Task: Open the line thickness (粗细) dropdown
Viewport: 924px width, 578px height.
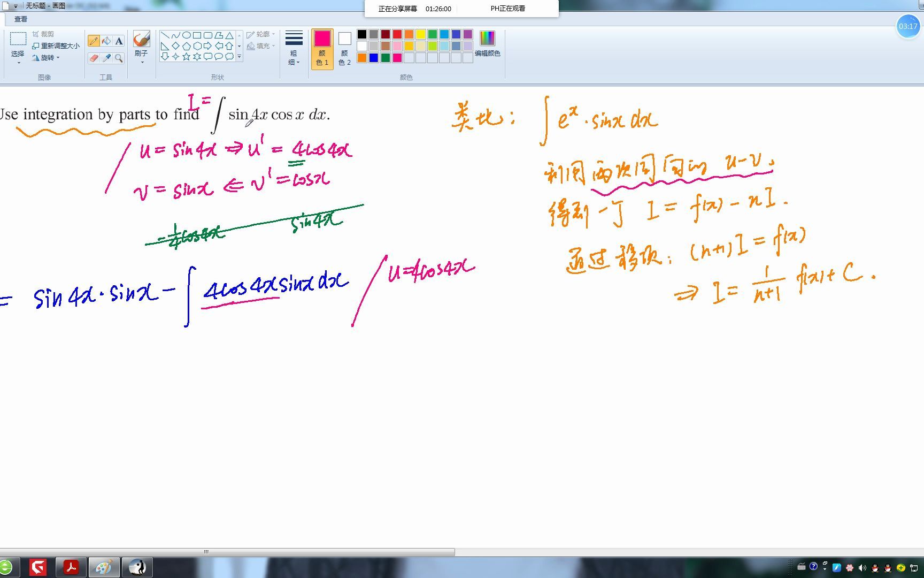Action: click(x=294, y=48)
